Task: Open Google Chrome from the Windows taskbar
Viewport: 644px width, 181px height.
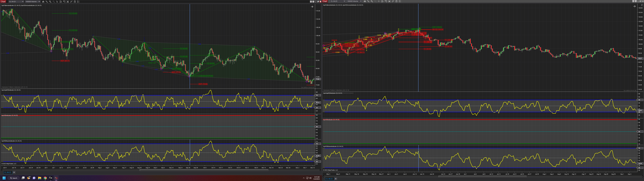Action: point(45,178)
